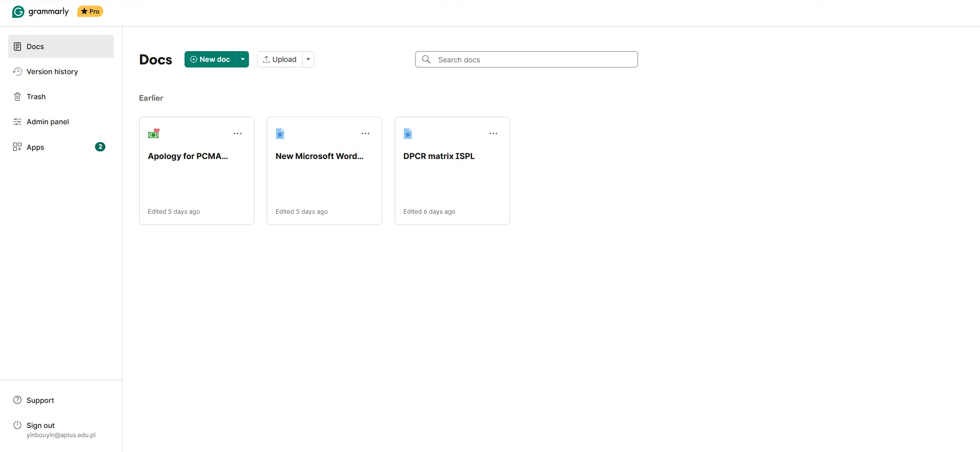This screenshot has height=452, width=980.
Task: Click the Sign out power icon
Action: coord(17,425)
